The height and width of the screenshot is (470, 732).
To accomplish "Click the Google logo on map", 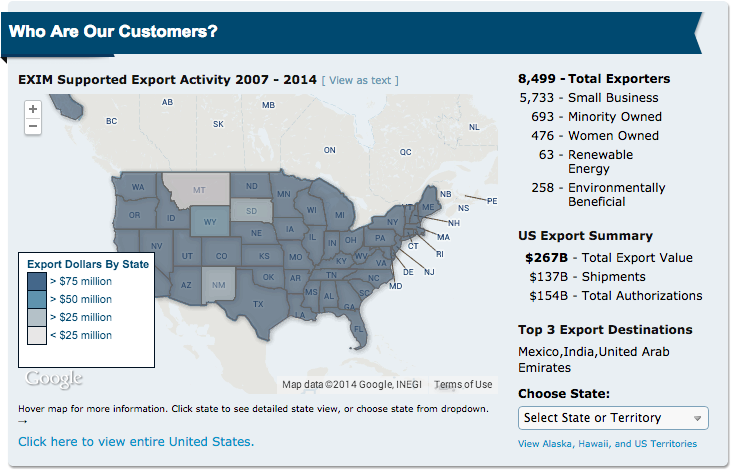I will coord(54,379).
